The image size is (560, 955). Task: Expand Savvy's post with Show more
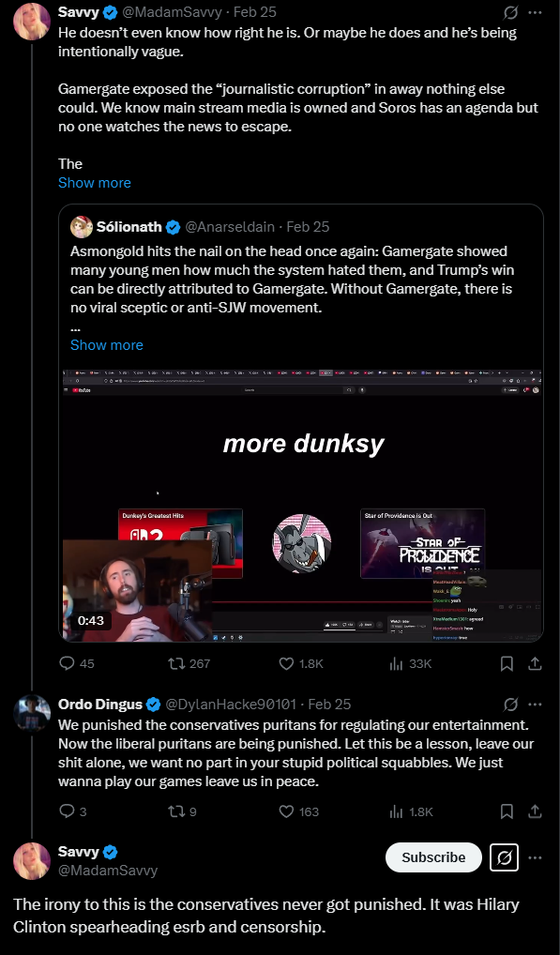coord(95,183)
